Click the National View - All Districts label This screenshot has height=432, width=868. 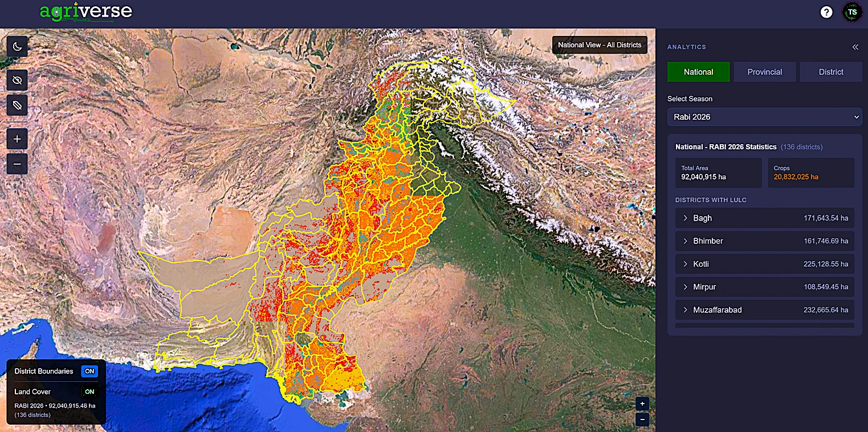point(600,45)
